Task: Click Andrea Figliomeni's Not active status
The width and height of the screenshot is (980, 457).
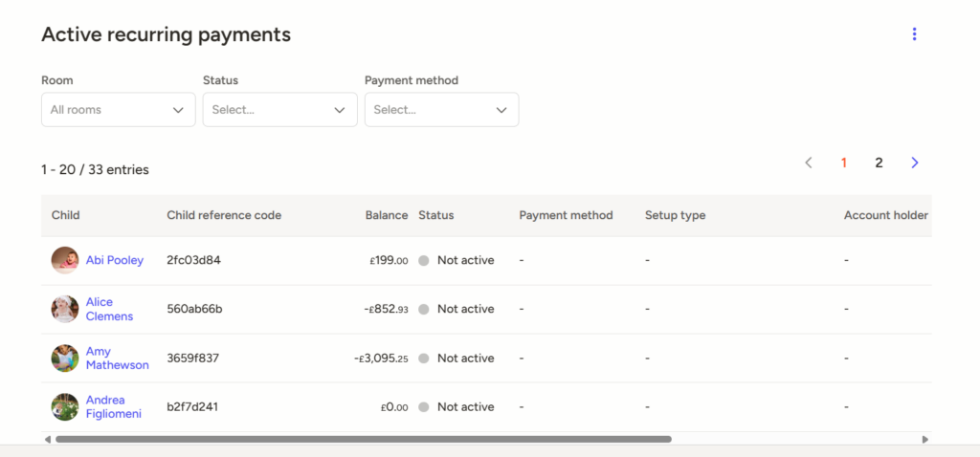Action: click(x=457, y=407)
